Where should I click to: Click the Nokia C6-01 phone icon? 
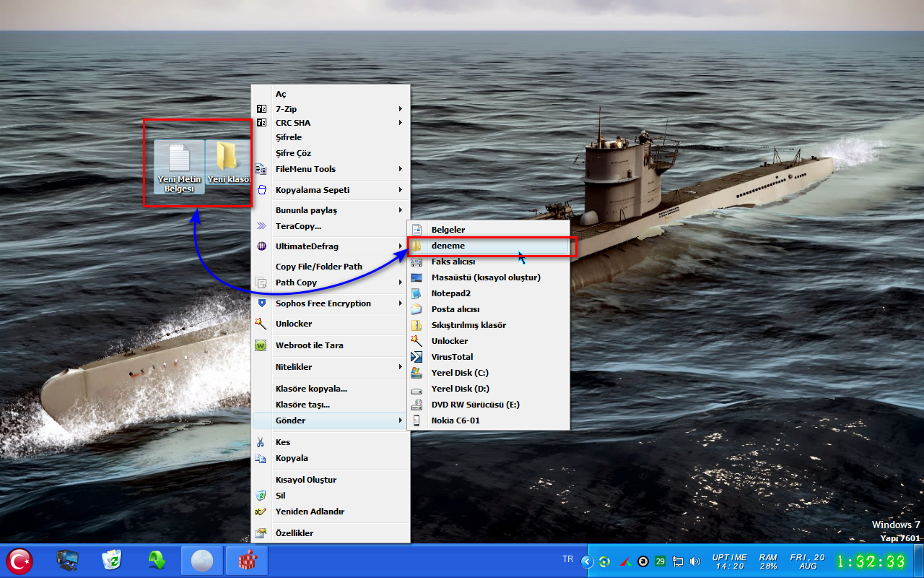tap(417, 420)
